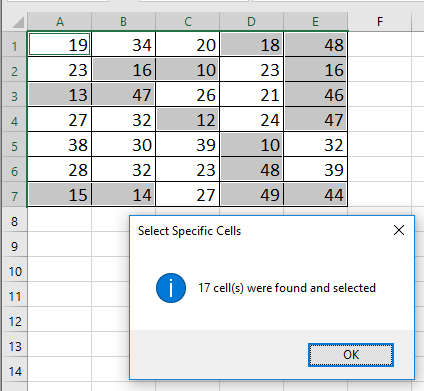Click cell D5 containing 10
Screen dimensions: 424x391
[x=252, y=145]
